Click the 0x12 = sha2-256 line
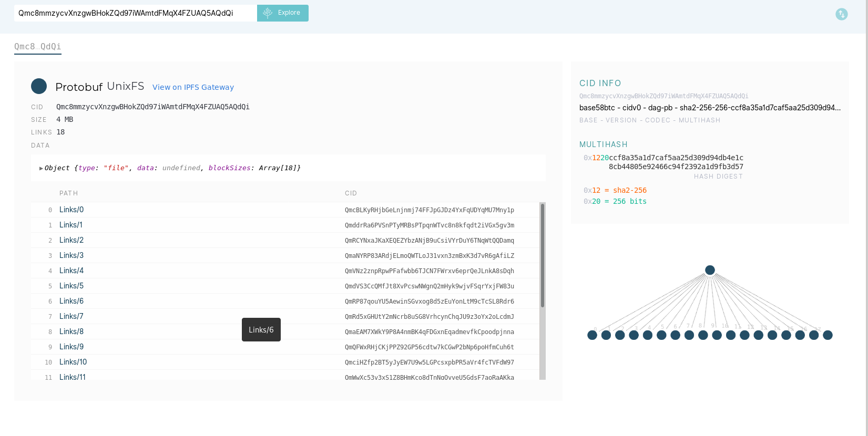 tap(615, 191)
